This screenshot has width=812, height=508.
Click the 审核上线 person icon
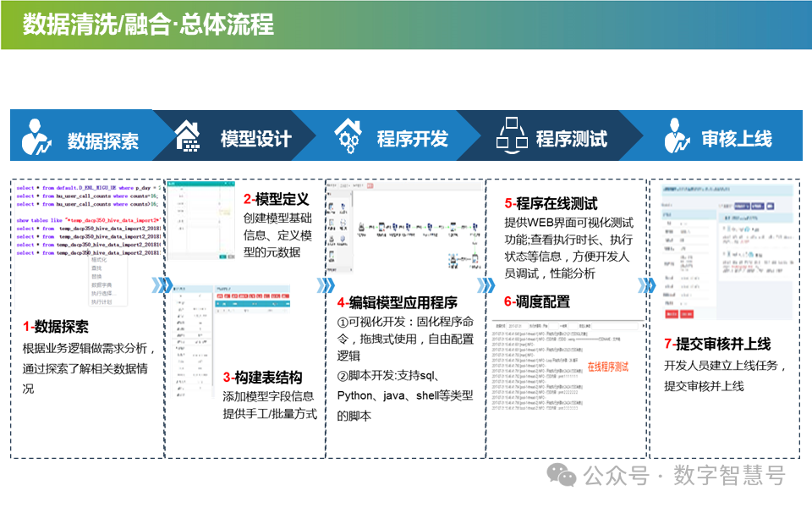(x=675, y=135)
